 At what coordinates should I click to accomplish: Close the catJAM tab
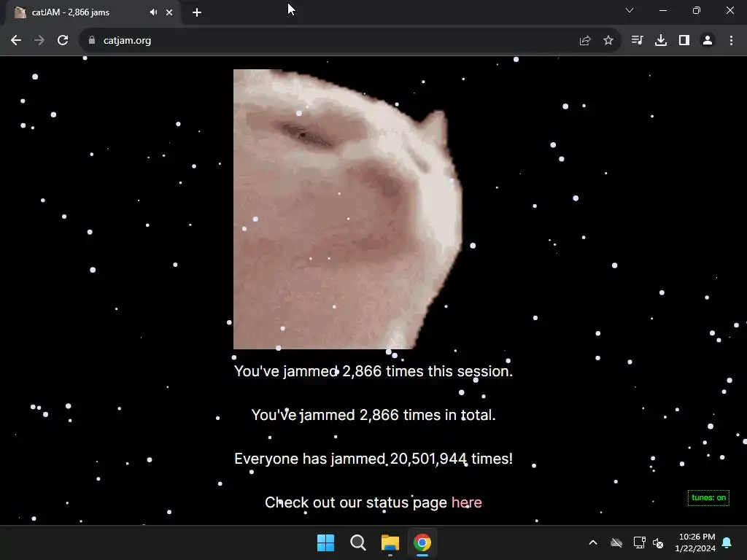tap(169, 12)
